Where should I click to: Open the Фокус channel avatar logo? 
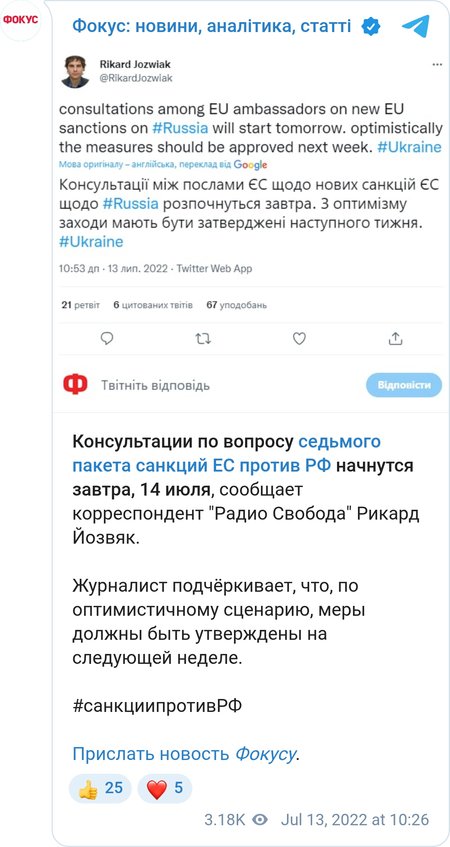[21, 21]
